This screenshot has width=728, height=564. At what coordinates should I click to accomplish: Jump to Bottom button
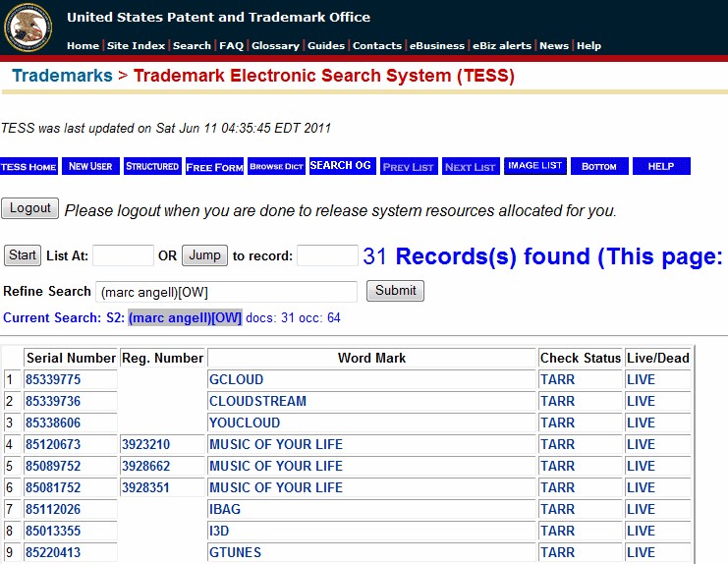(599, 166)
